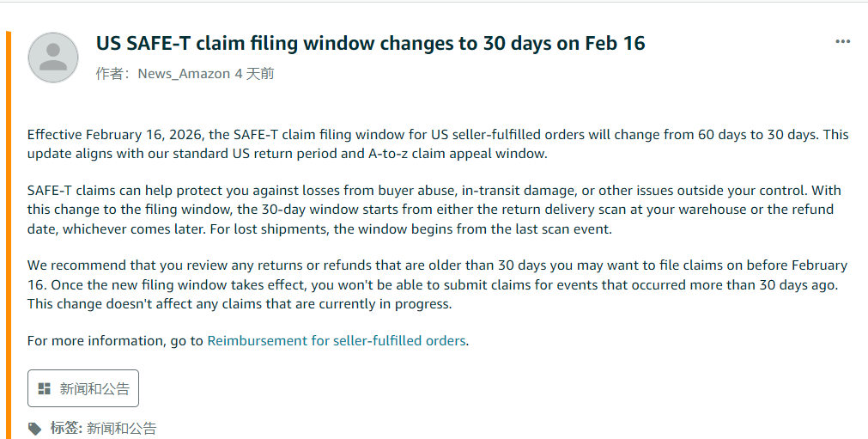Image resolution: width=868 pixels, height=439 pixels.
Task: Open the 新闻和公告 category button
Action: pyautogui.click(x=83, y=389)
